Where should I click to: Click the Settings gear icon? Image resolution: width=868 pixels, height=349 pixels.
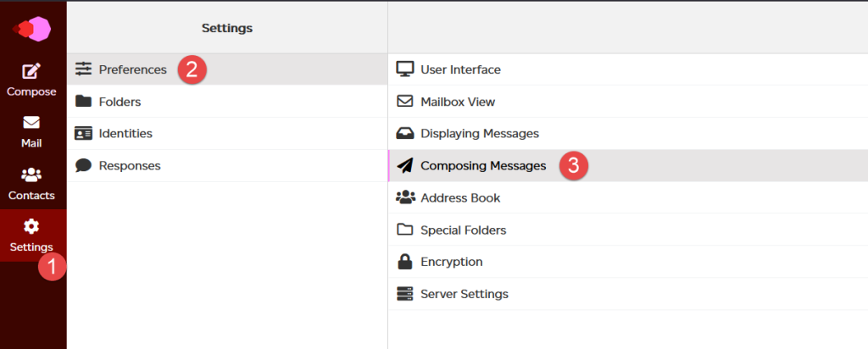(x=31, y=226)
